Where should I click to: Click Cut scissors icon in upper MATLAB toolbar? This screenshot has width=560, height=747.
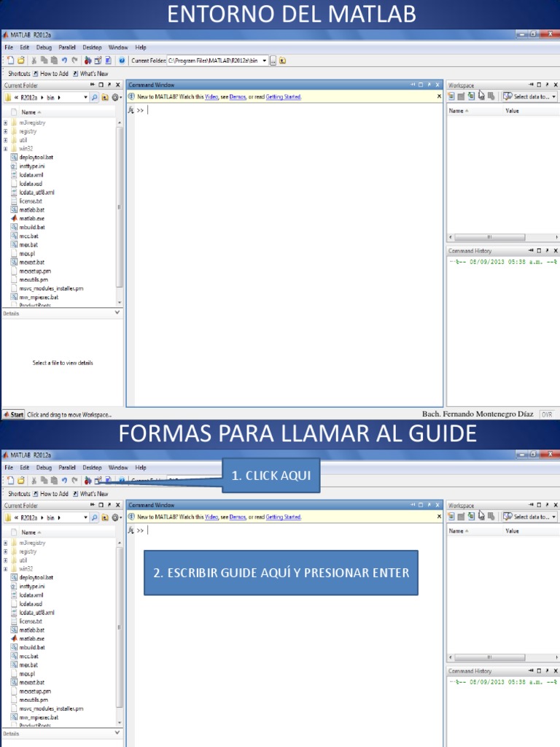pos(34,61)
